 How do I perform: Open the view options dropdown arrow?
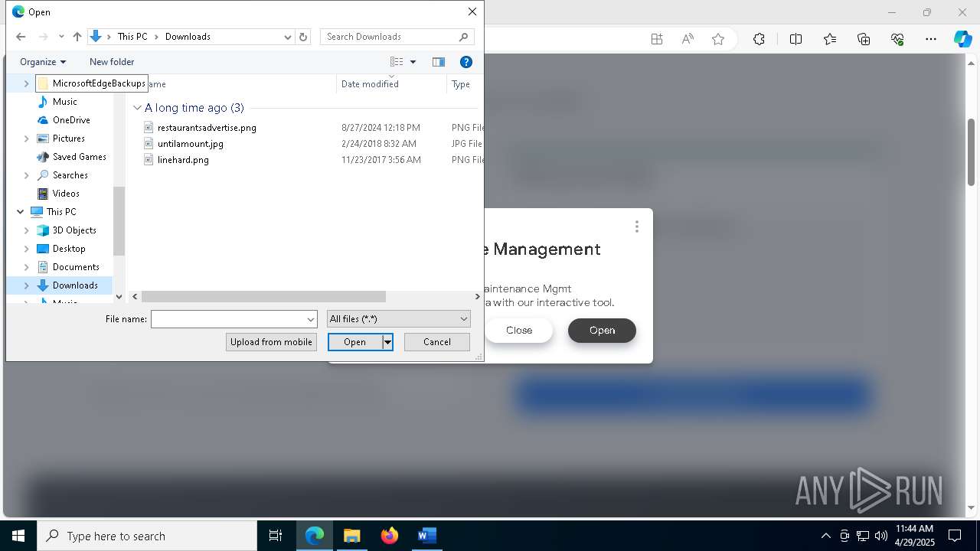413,62
